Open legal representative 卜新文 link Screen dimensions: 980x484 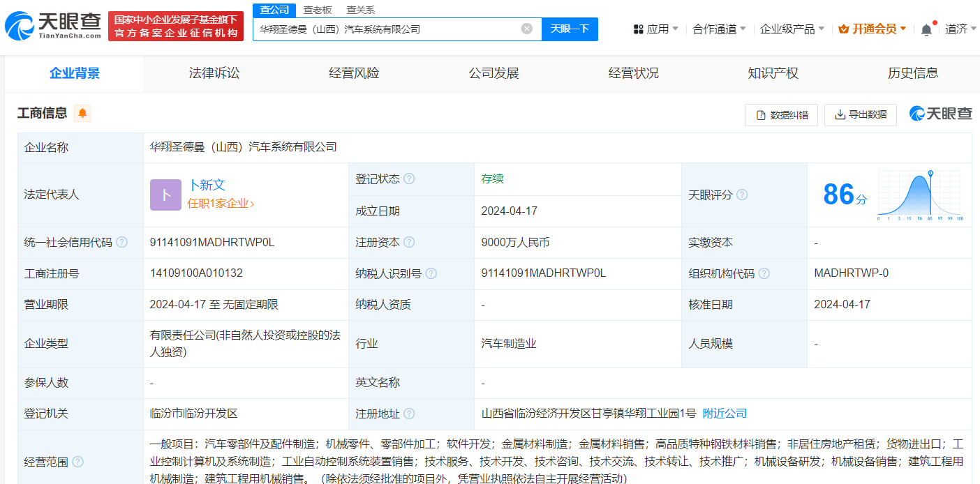207,185
